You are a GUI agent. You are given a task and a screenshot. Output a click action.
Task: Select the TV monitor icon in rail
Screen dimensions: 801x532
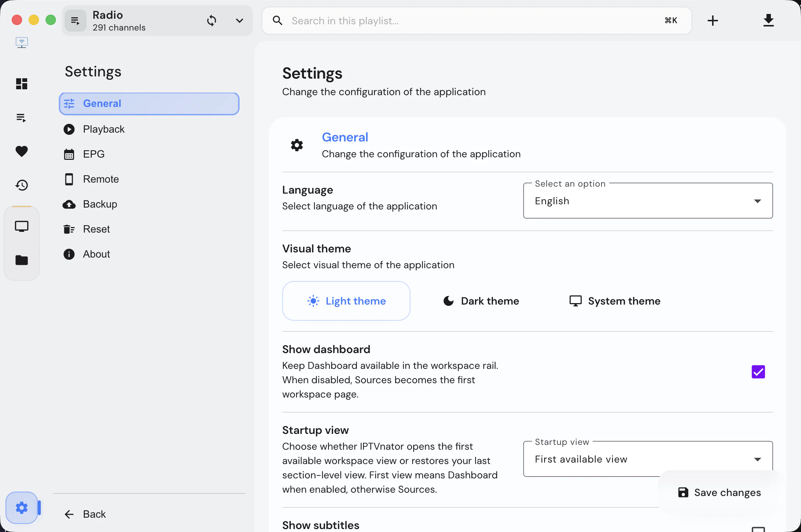[22, 226]
